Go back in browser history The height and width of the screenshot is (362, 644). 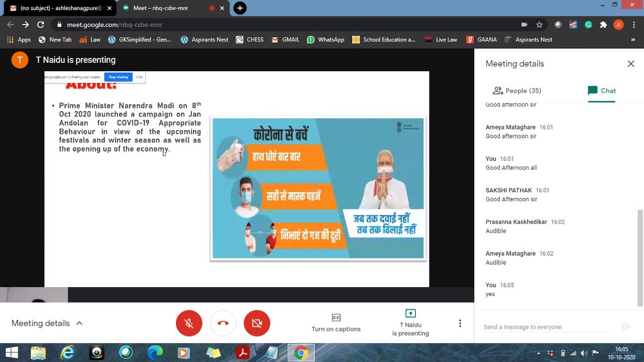click(10, 25)
